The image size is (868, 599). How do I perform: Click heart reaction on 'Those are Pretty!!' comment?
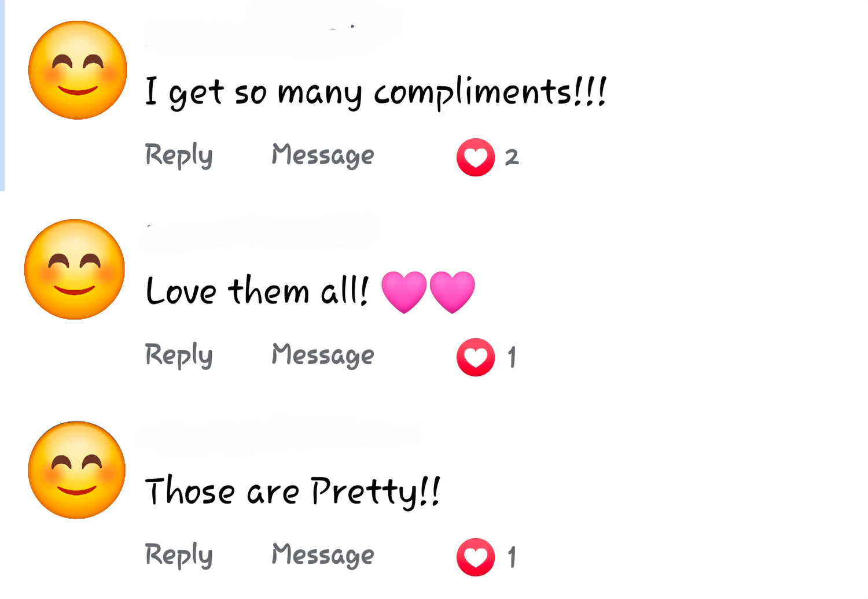pos(476,557)
